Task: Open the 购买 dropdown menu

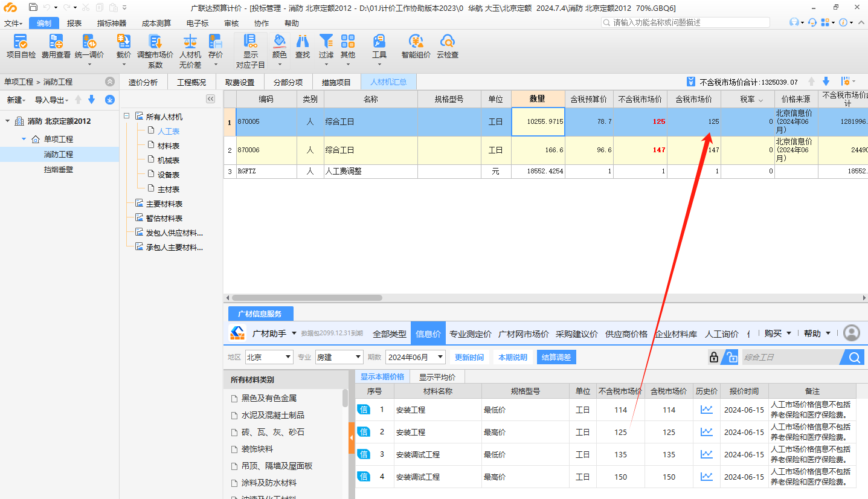Action: pyautogui.click(x=777, y=333)
